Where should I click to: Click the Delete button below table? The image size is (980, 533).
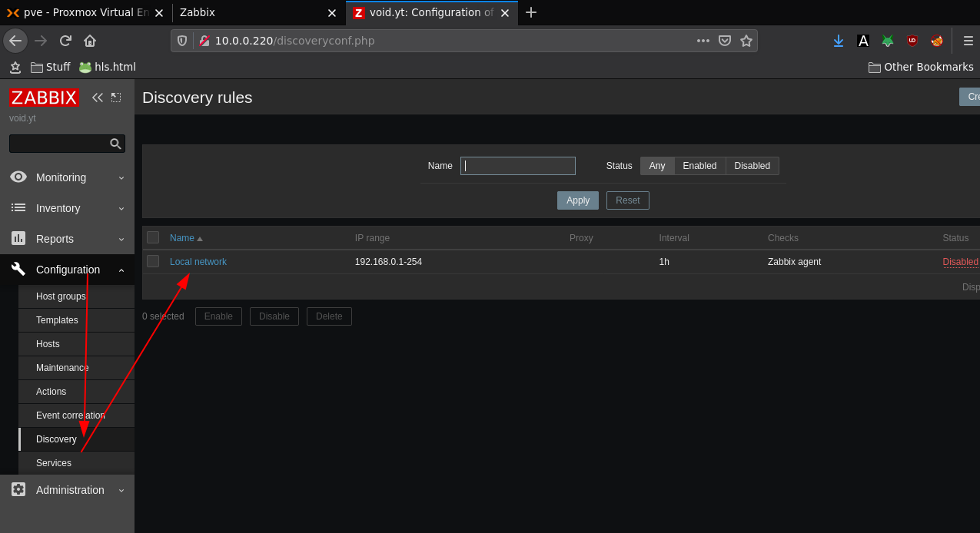tap(329, 316)
